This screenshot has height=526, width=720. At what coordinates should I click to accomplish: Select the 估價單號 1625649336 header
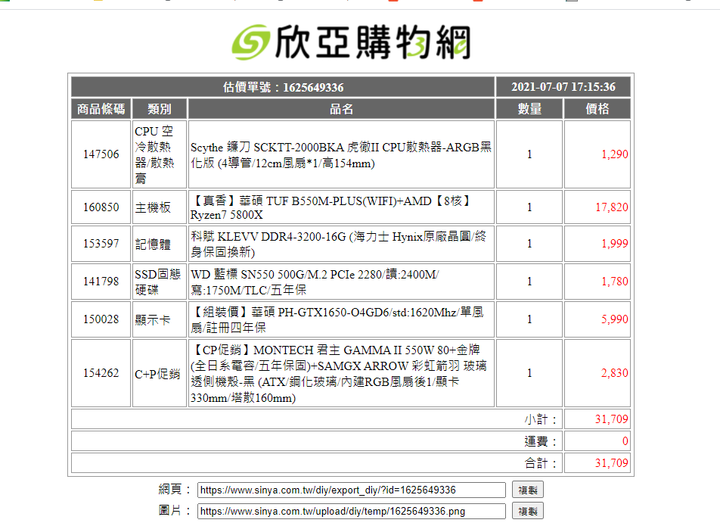click(283, 87)
